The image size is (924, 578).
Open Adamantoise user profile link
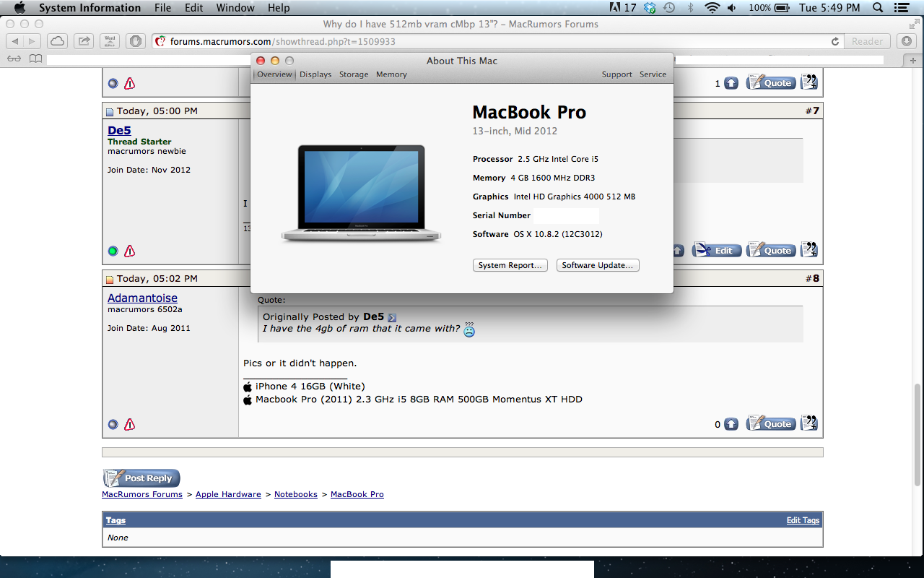point(142,298)
